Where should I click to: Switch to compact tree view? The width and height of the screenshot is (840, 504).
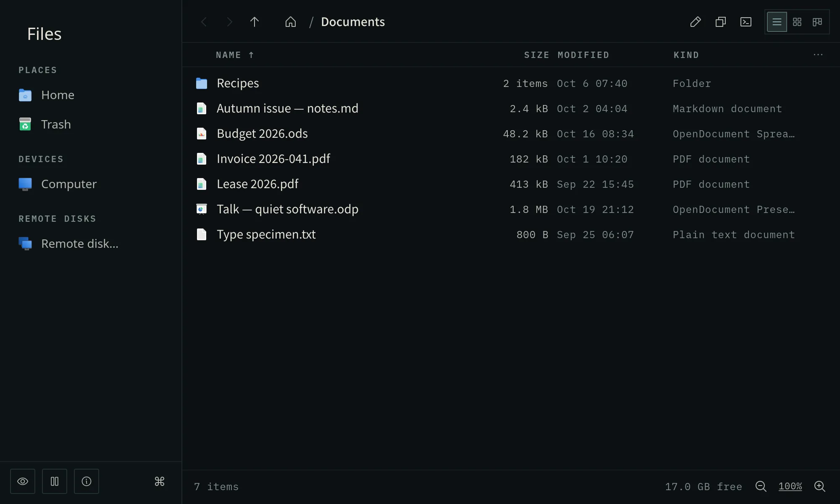(817, 22)
